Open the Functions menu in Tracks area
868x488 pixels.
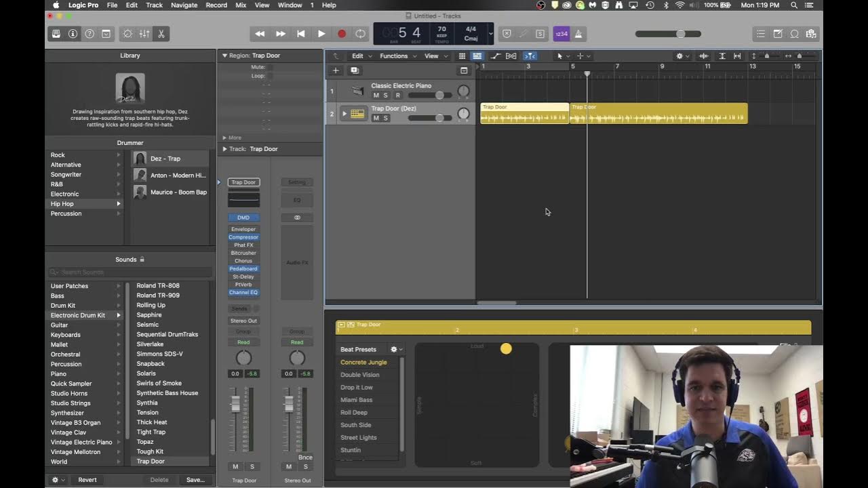point(397,56)
